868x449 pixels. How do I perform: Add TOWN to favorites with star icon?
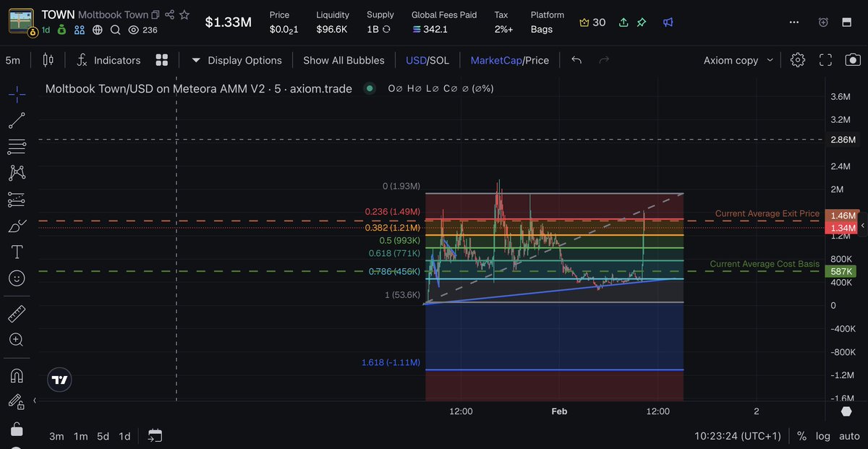(184, 14)
